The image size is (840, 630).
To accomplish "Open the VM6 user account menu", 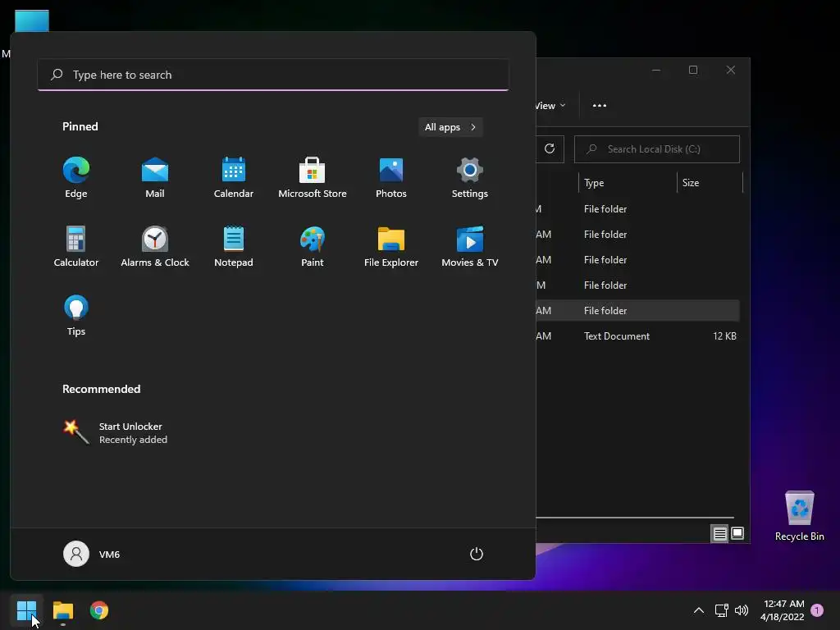I will click(92, 554).
